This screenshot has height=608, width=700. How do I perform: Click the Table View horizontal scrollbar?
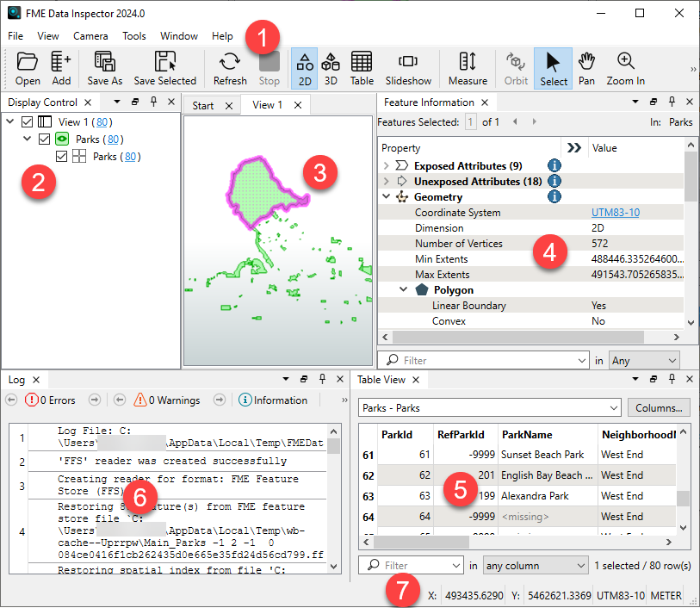coord(421,542)
